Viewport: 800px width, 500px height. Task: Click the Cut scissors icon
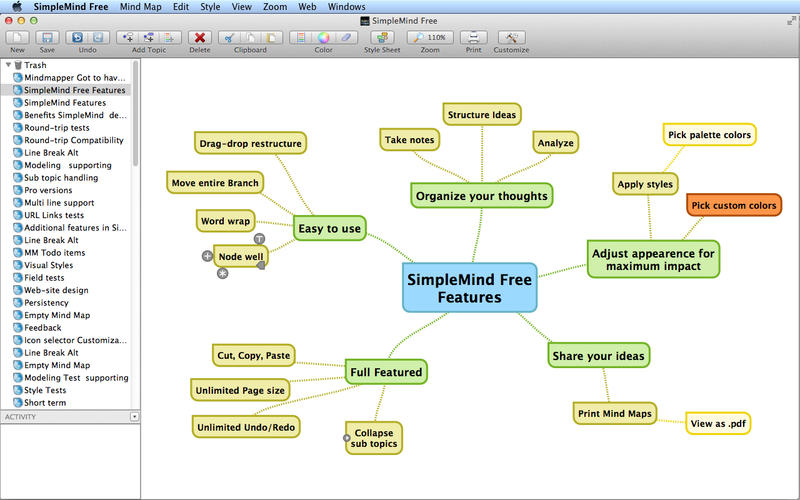[x=229, y=38]
